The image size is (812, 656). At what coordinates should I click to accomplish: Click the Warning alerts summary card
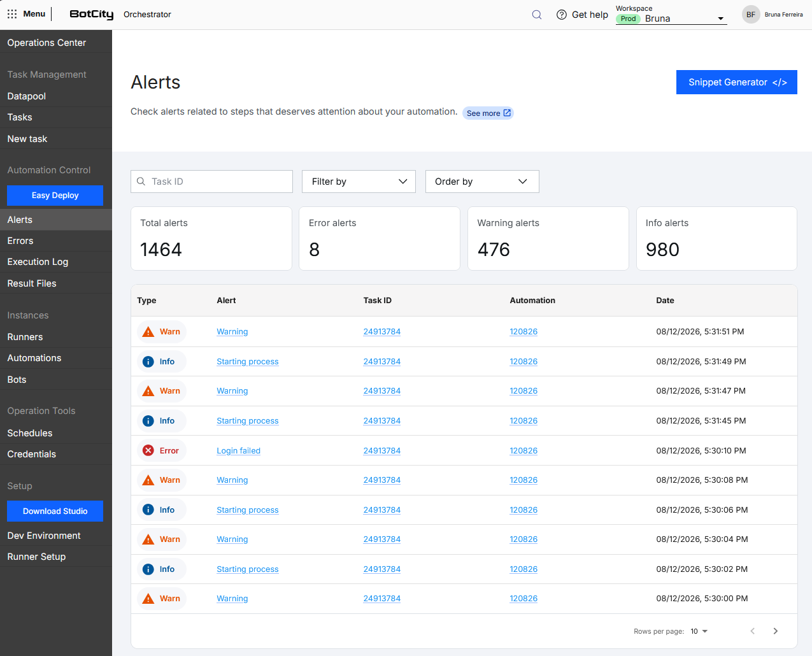click(x=548, y=238)
